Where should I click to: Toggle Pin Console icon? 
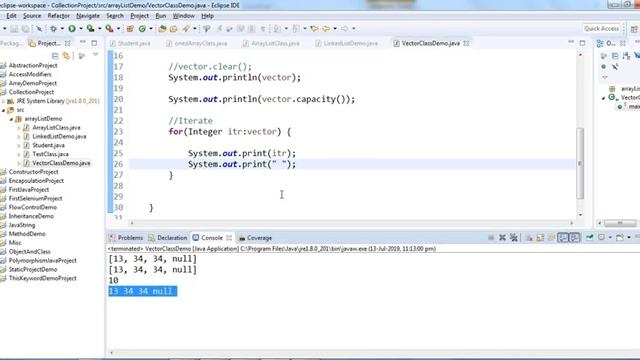(x=589, y=238)
